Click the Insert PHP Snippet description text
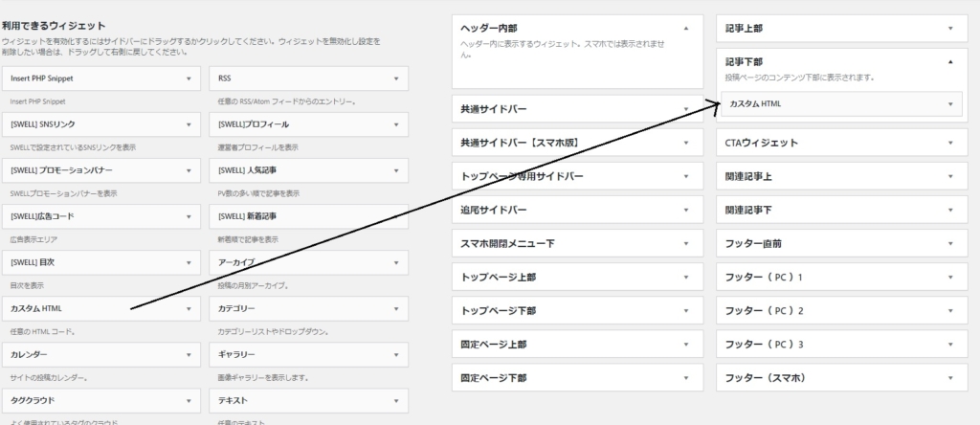The image size is (980, 425). (x=38, y=101)
